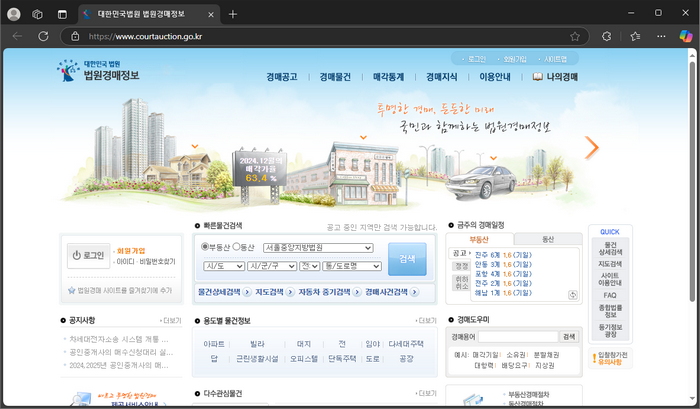
Task: Open the 경매공고 menu
Action: (281, 76)
